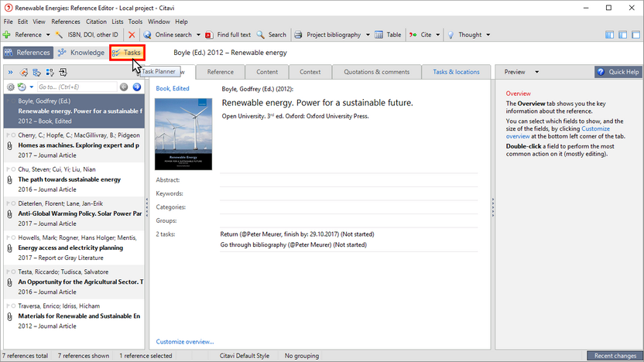Switch to the References workspace
This screenshot has width=644, height=362.
coord(27,53)
